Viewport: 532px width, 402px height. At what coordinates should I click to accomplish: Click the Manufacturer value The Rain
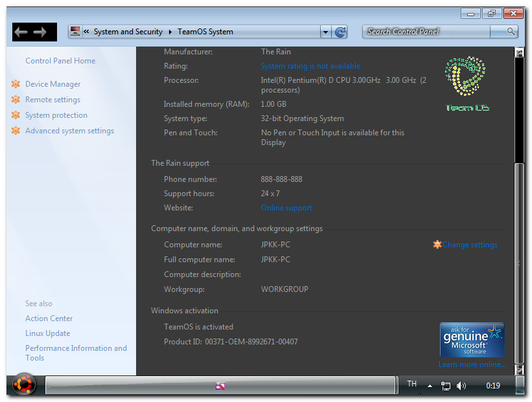[x=276, y=52]
